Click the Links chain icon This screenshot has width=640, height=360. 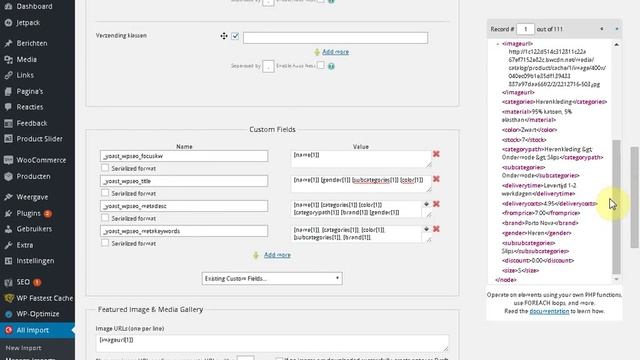coord(8,75)
